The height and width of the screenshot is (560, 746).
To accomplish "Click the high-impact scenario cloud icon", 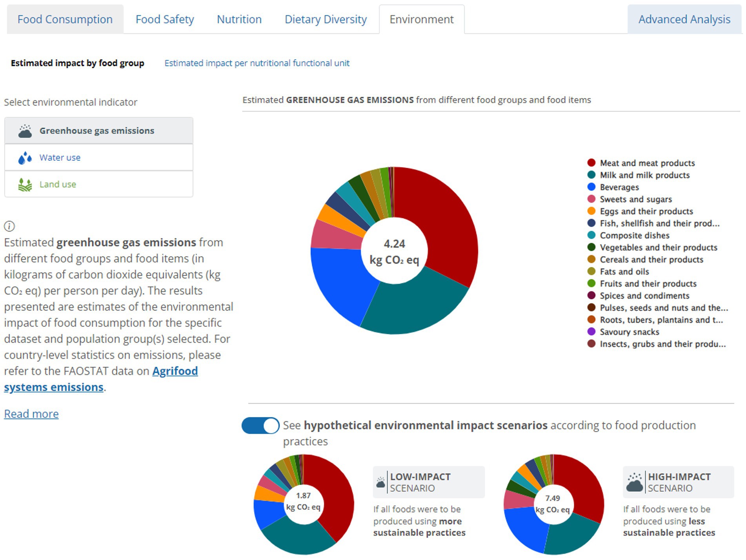I will coord(634,482).
